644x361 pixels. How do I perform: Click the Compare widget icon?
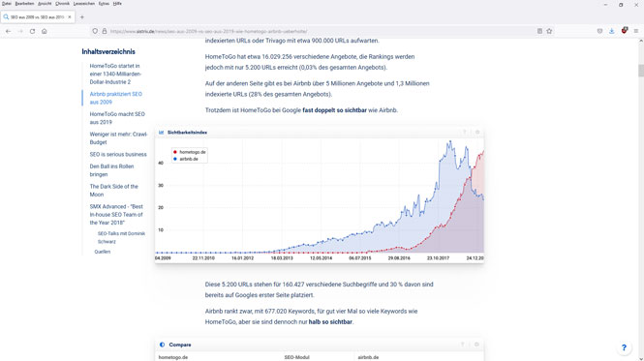162,345
